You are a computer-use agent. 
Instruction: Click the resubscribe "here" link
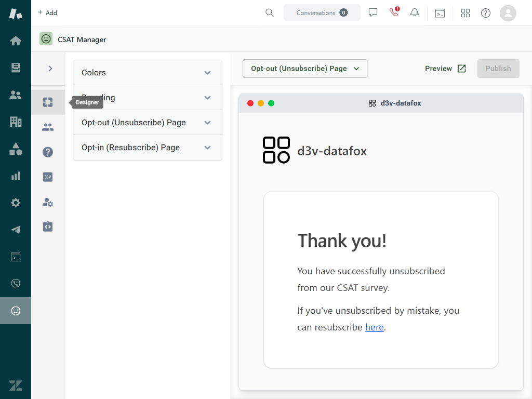click(x=374, y=327)
